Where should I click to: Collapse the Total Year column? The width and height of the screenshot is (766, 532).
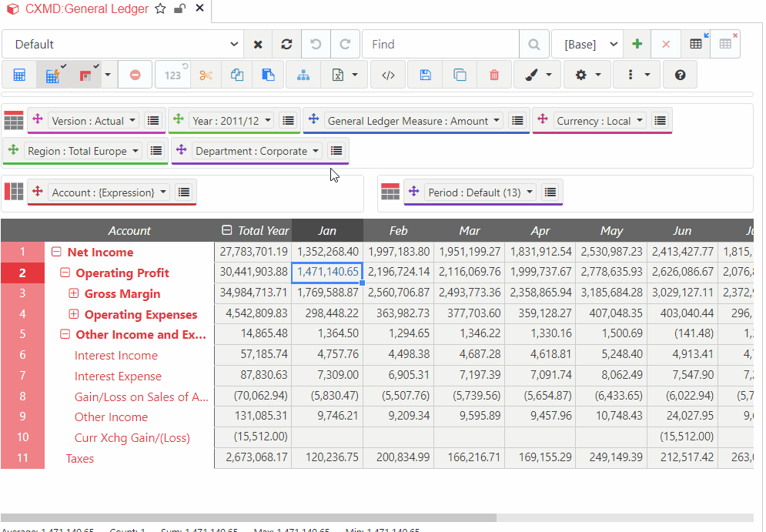[x=226, y=230]
